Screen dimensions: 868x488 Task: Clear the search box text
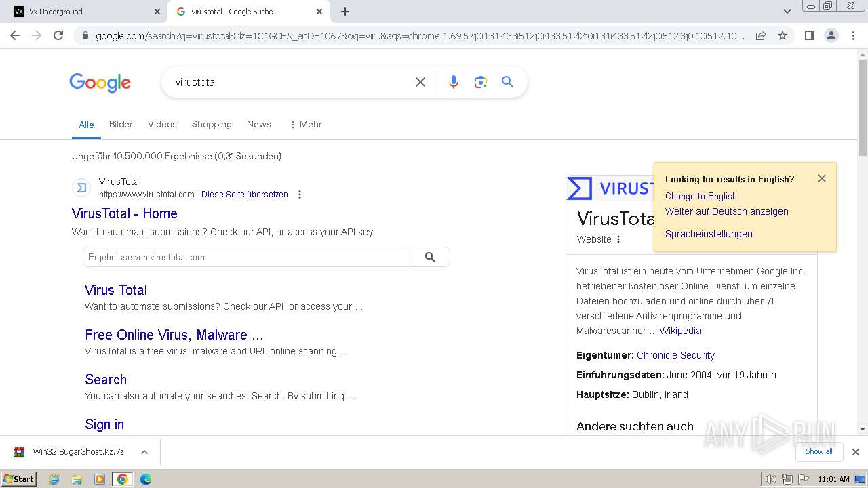coord(420,82)
